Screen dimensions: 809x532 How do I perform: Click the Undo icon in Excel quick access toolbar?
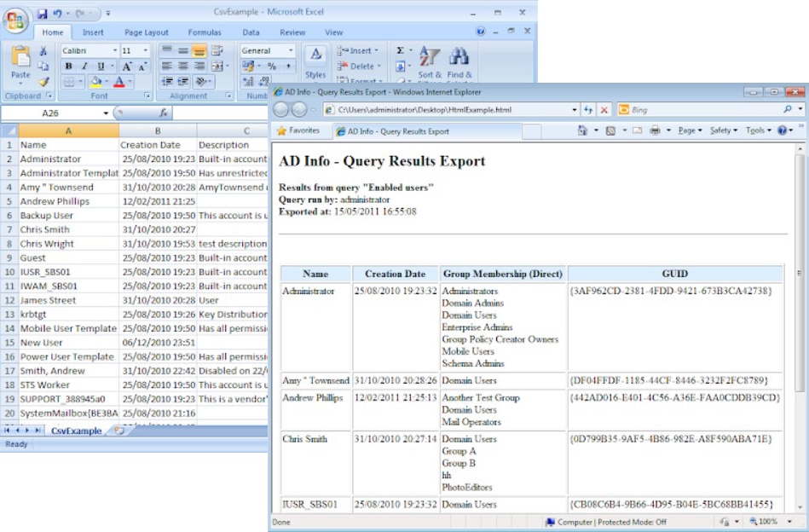tap(57, 14)
